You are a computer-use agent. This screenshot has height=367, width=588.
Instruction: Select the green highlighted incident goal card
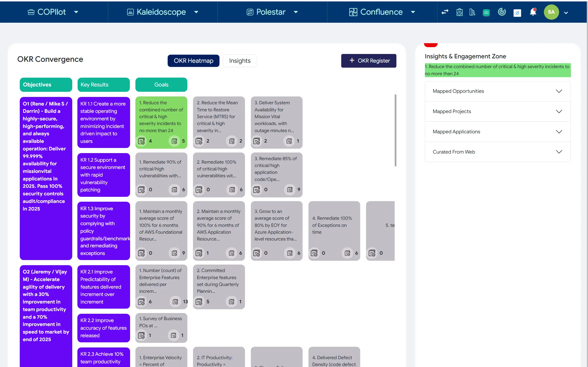(161, 117)
